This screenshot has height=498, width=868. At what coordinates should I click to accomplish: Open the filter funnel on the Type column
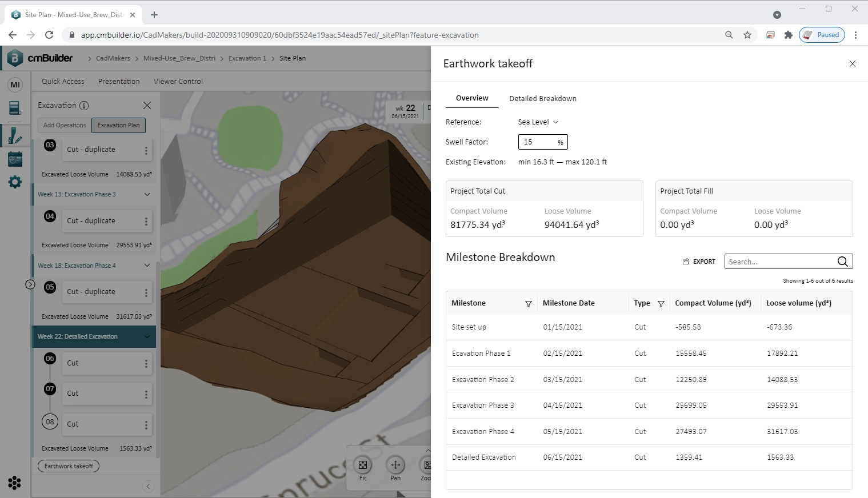tap(661, 304)
